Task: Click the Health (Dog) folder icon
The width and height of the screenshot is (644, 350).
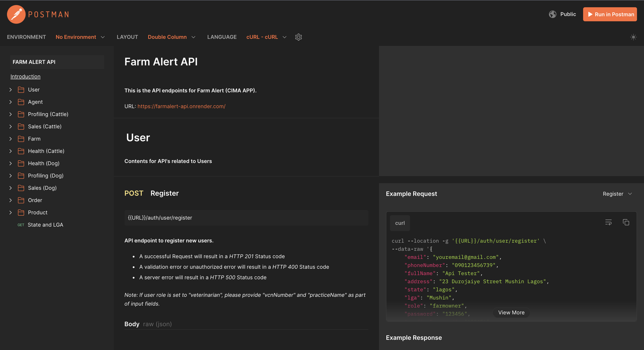Action: click(x=21, y=163)
